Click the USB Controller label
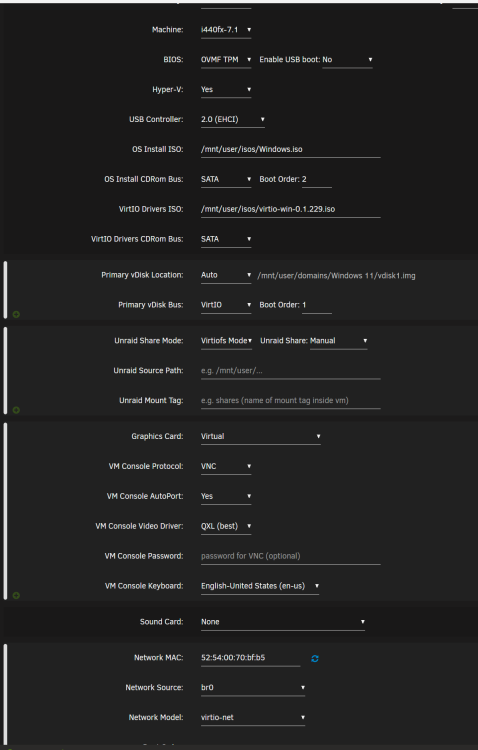Image resolution: width=478 pixels, height=750 pixels. coord(156,119)
